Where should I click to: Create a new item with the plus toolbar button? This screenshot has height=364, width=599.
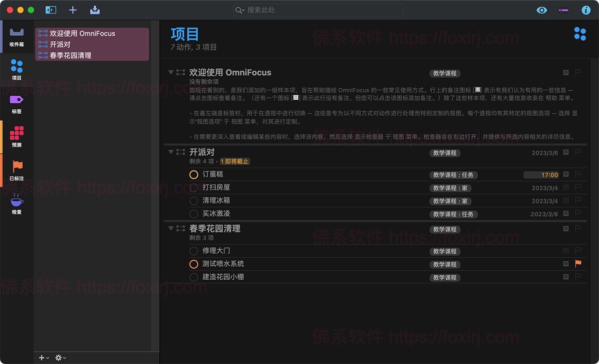pos(73,10)
